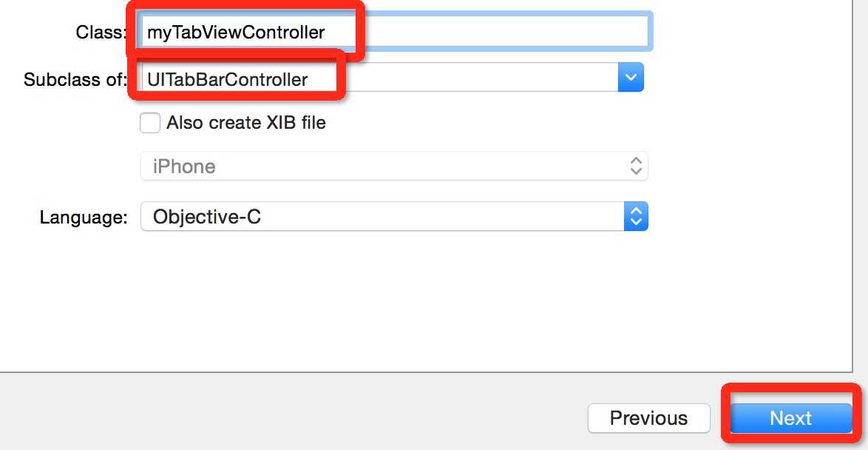
Task: Click the "Also create XIB file" label
Action: [246, 123]
